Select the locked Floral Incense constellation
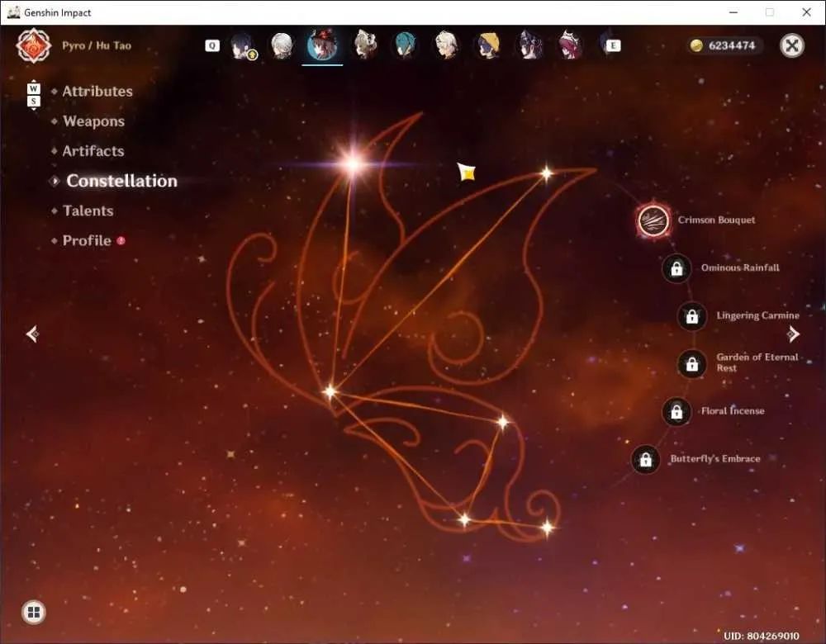 tap(676, 411)
